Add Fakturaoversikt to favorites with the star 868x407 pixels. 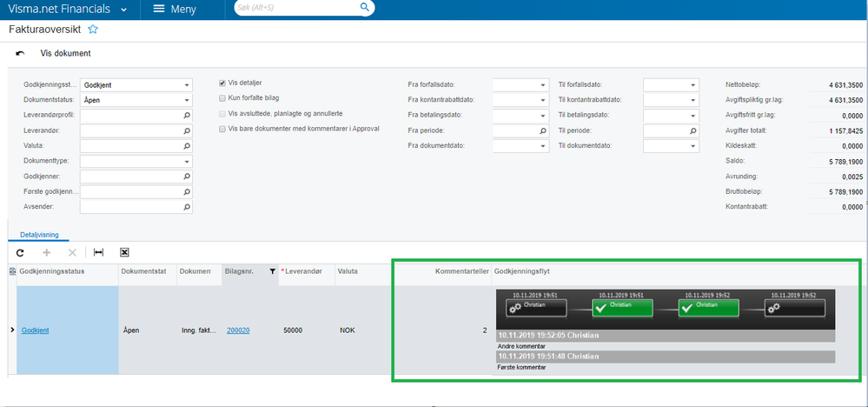(x=93, y=30)
